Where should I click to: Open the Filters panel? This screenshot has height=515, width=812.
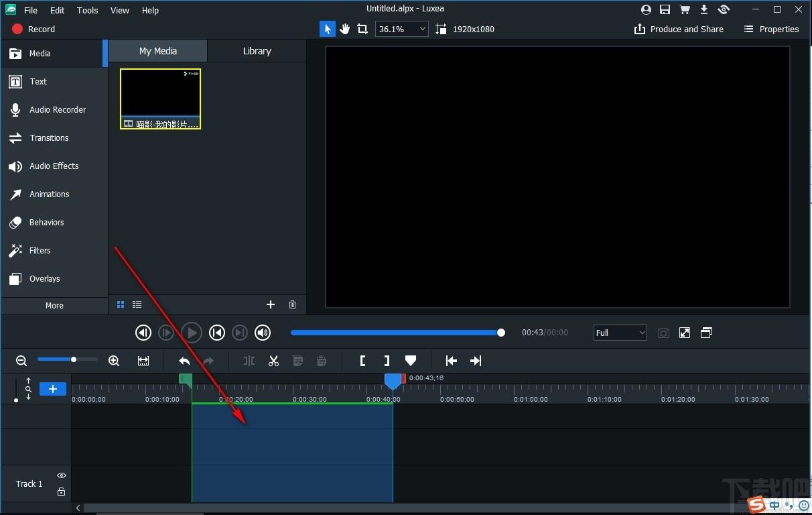[54, 250]
